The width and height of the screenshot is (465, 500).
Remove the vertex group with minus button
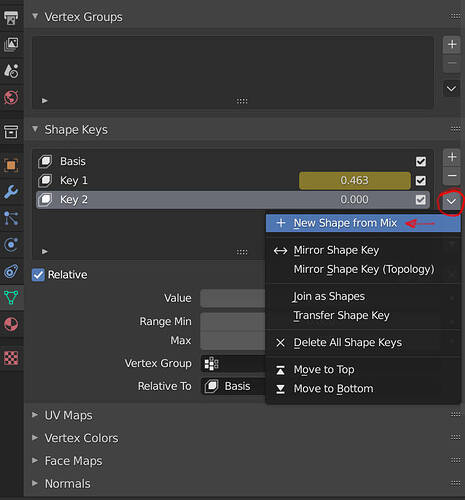[x=452, y=63]
